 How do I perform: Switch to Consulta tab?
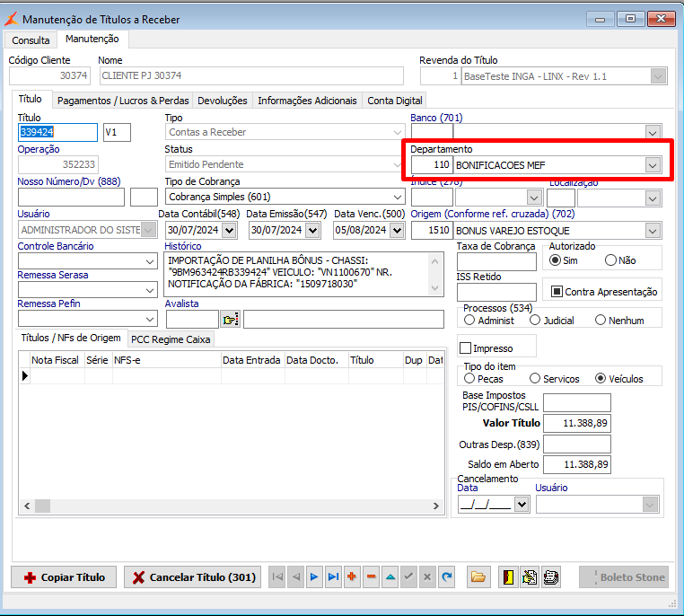click(31, 40)
